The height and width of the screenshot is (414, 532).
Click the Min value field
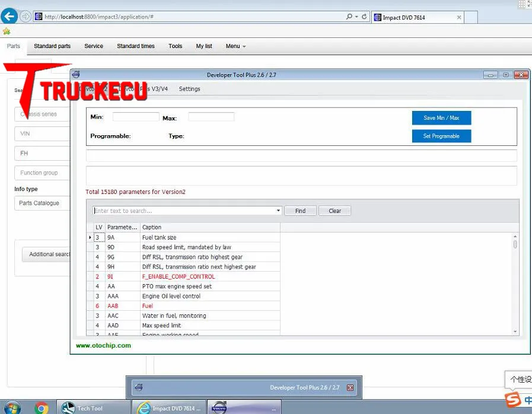coord(136,117)
